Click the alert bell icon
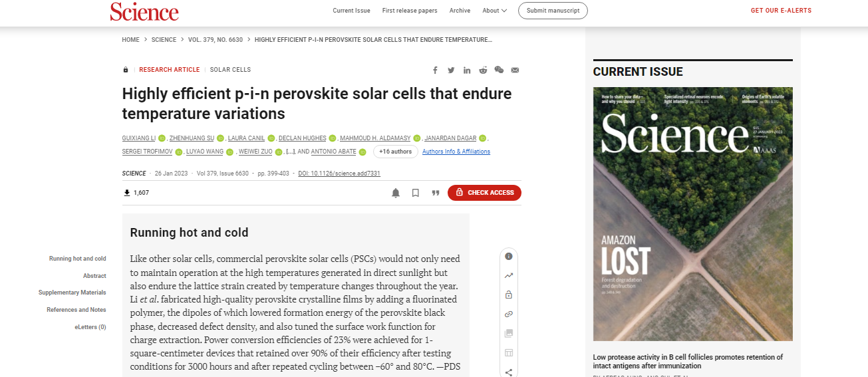 click(x=396, y=193)
